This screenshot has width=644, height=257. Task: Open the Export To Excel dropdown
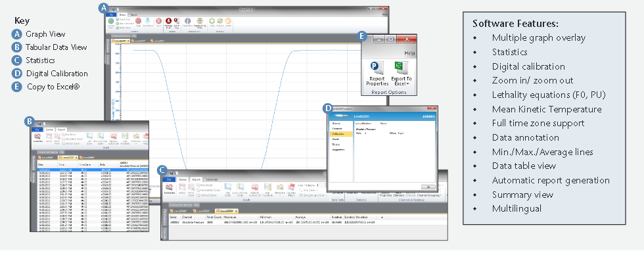(x=402, y=81)
